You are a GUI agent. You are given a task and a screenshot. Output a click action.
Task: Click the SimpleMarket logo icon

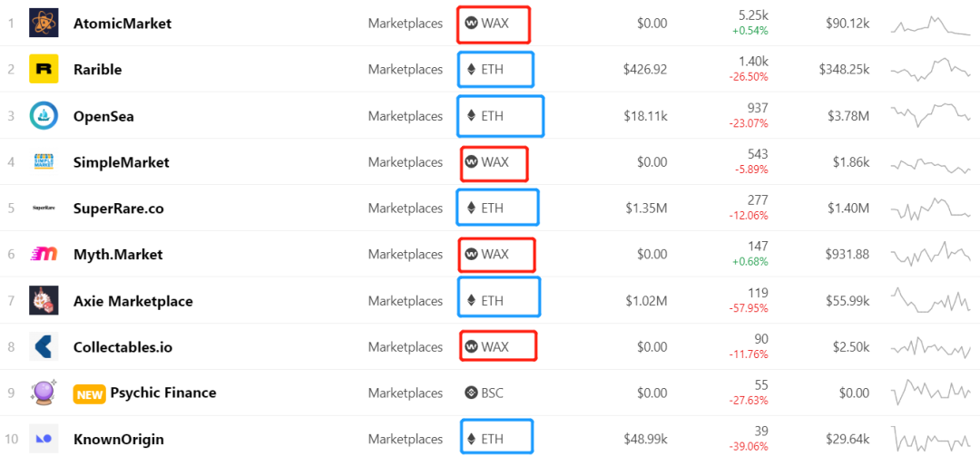tap(44, 161)
